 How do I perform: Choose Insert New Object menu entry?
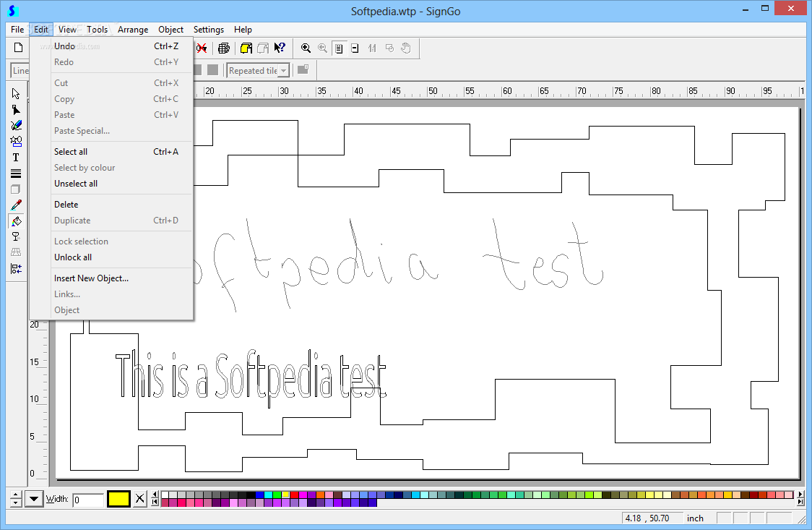(x=111, y=278)
